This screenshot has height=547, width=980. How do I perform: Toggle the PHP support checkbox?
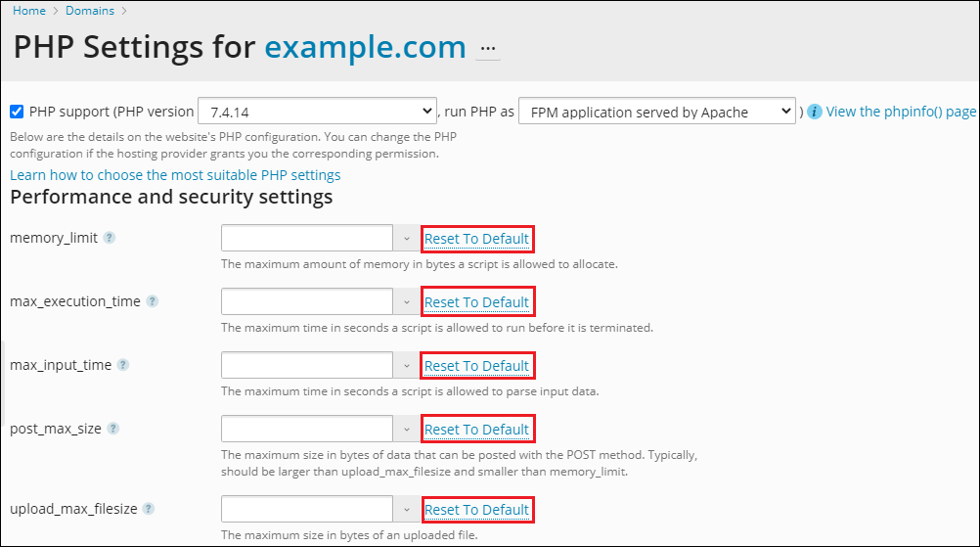17,112
